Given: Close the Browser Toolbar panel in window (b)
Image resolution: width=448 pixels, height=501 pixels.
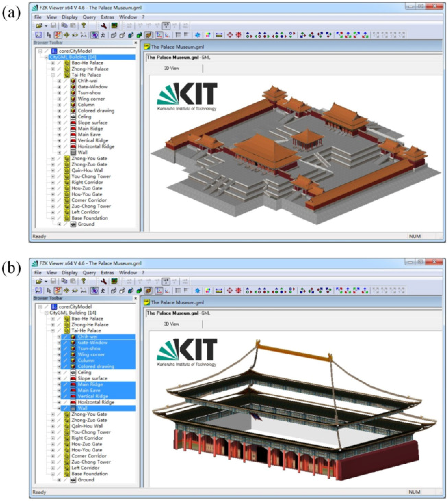Looking at the screenshot, I should click(136, 298).
